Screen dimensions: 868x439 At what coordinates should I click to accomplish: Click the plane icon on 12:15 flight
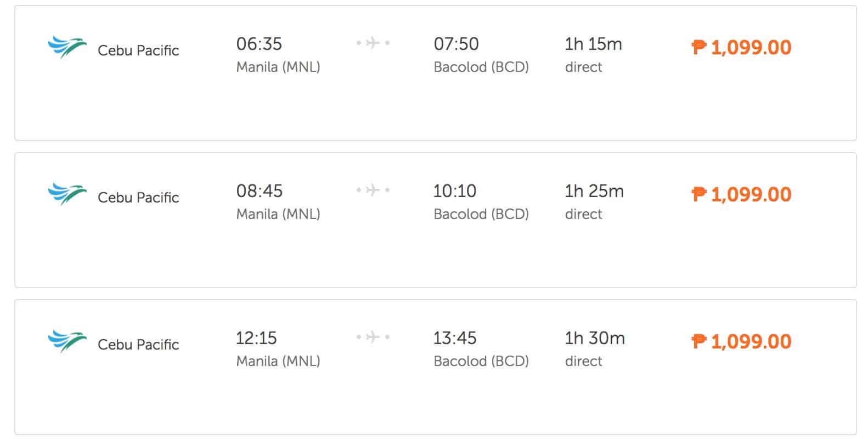pos(373,337)
